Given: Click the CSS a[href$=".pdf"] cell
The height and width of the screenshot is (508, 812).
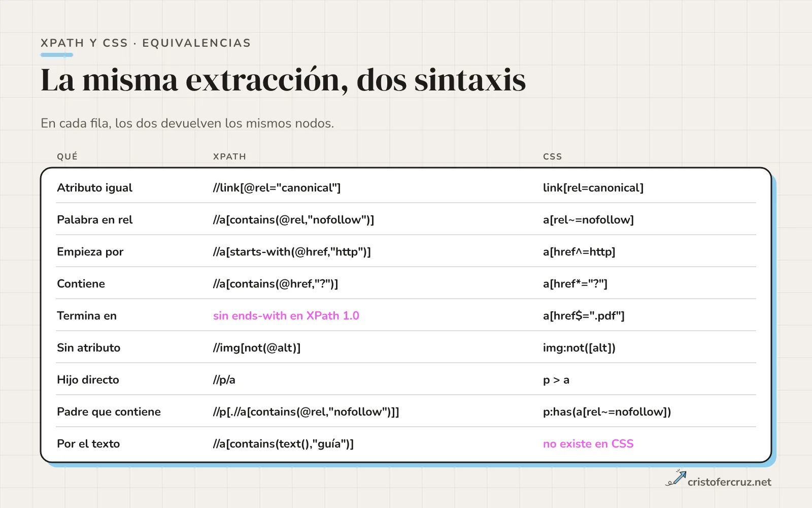Looking at the screenshot, I should [584, 316].
